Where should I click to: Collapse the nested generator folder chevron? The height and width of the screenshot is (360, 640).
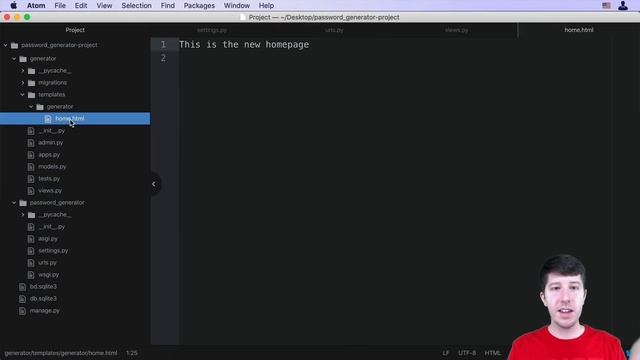(31, 107)
